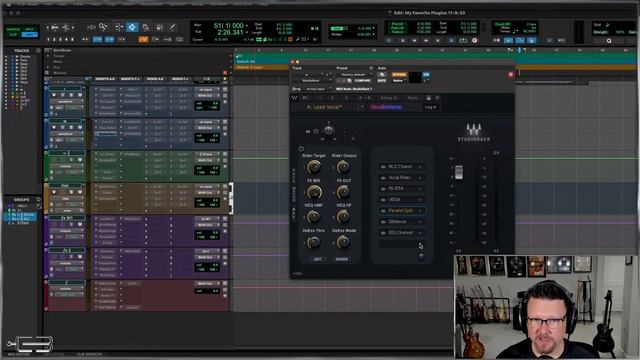Open the Native dropdown in plugin header
The image size is (640, 360).
click(x=398, y=81)
